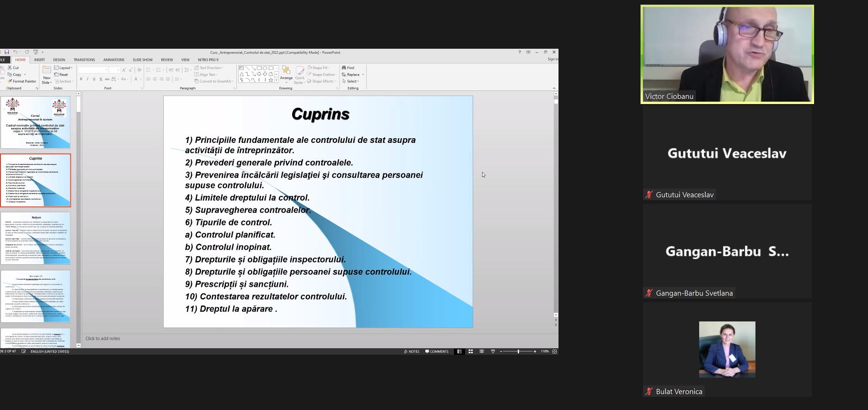Click Fit slide to window icon
Image resolution: width=868 pixels, height=410 pixels.
(x=555, y=351)
